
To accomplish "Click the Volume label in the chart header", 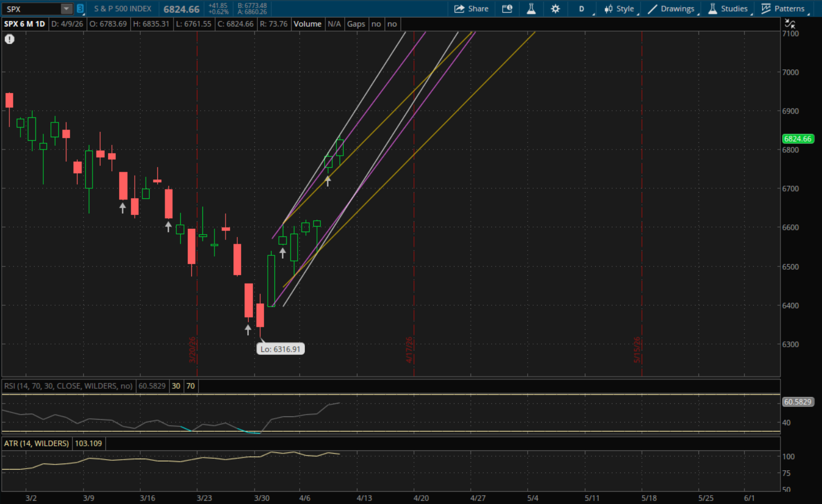I will (x=307, y=24).
